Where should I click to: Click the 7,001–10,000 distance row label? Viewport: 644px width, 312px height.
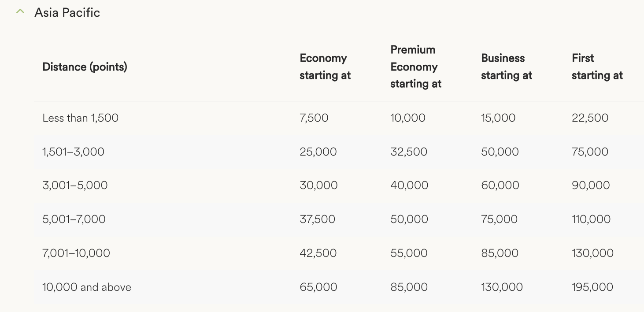tap(76, 253)
